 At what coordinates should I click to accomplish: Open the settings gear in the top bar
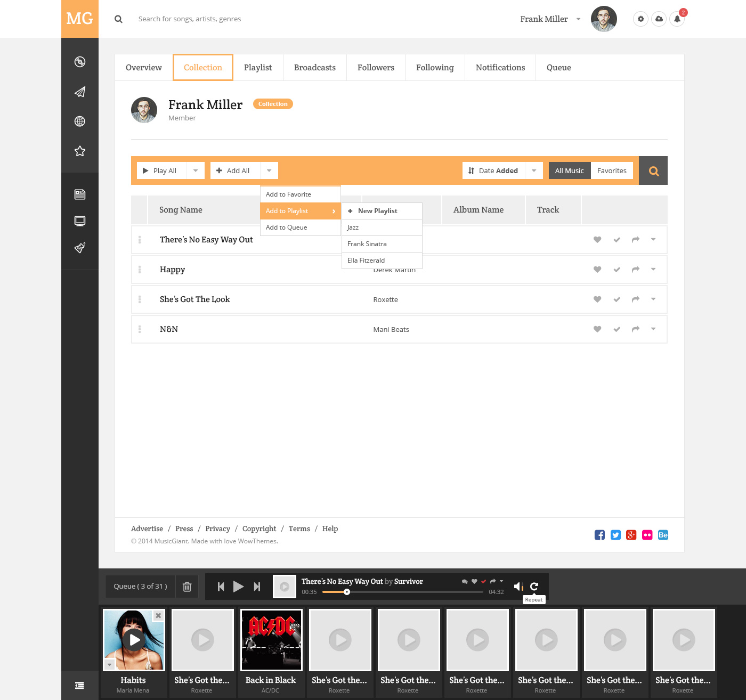(x=640, y=19)
